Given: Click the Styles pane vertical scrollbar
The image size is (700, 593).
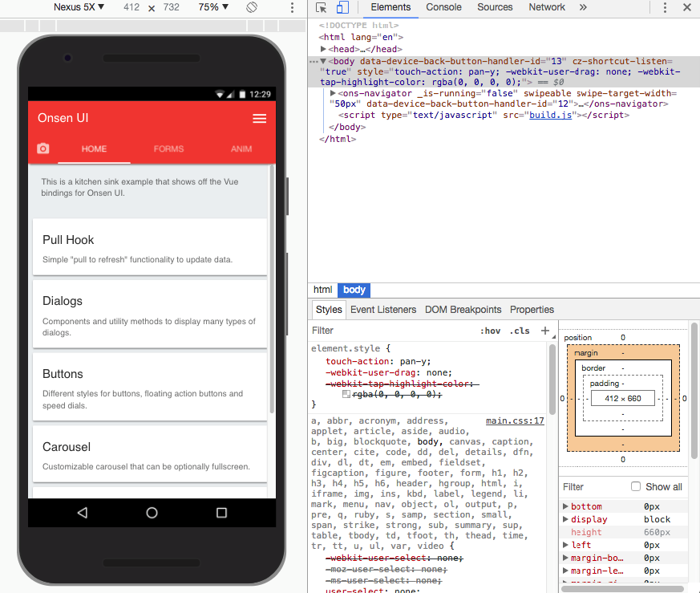Looking at the screenshot, I should 552,380.
